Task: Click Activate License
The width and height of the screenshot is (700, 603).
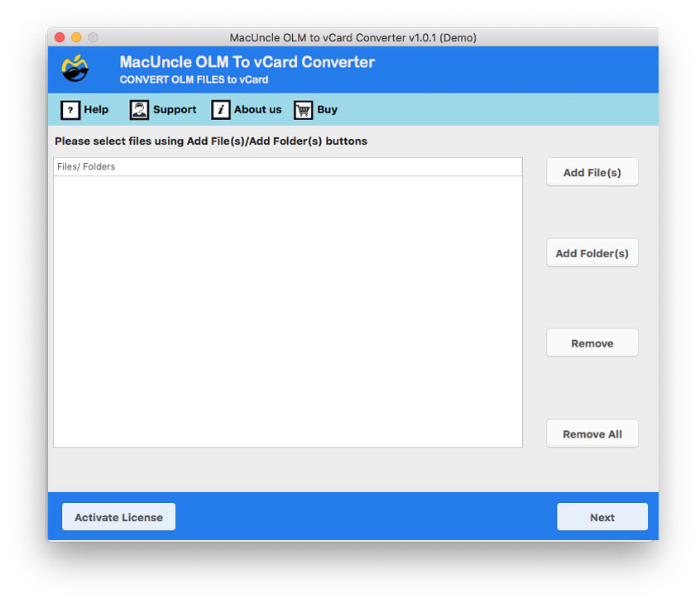Action: pyautogui.click(x=118, y=516)
